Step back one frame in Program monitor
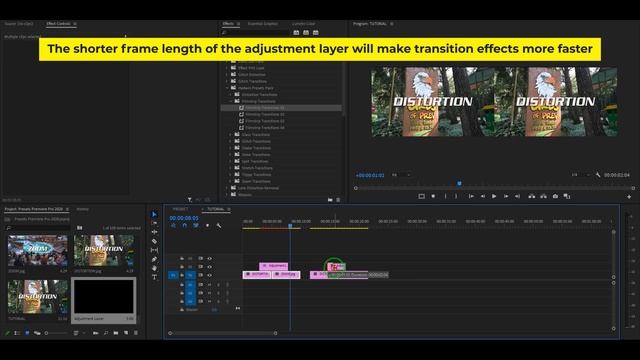 click(x=482, y=196)
